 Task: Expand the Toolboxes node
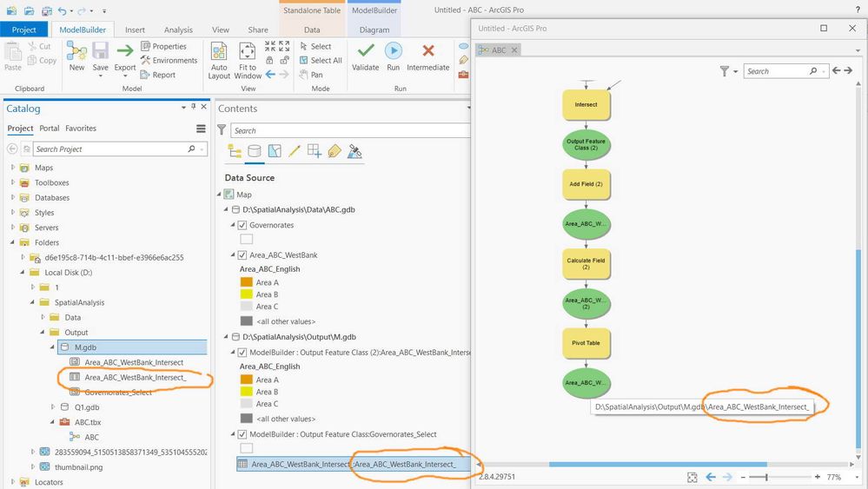tap(13, 182)
